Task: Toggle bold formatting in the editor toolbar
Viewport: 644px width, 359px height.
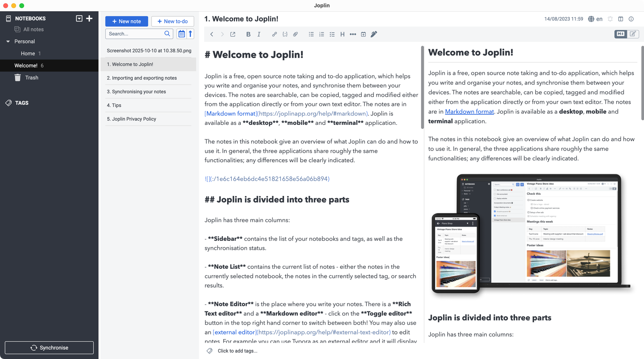Action: (x=248, y=34)
